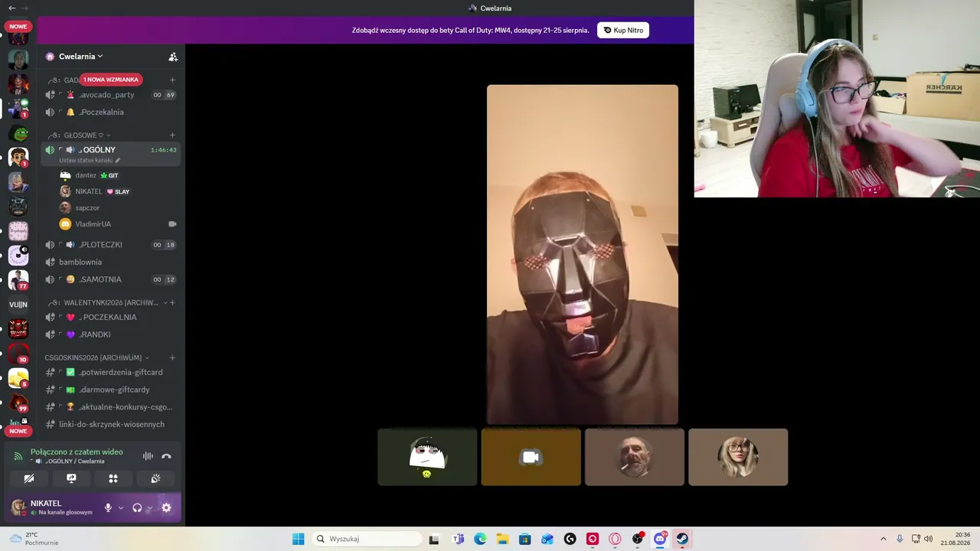980x551 pixels.
Task: Click the Wyszukaj taskbar search box
Action: (x=367, y=539)
